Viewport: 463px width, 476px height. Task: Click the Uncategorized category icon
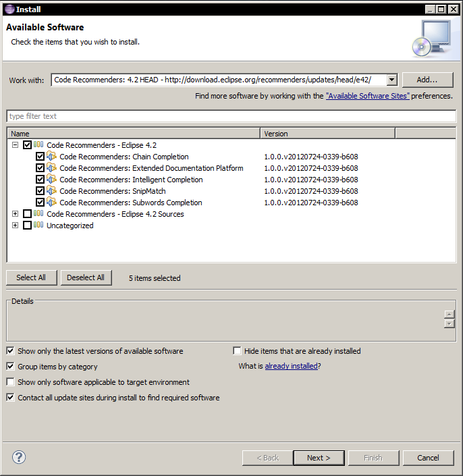click(38, 225)
